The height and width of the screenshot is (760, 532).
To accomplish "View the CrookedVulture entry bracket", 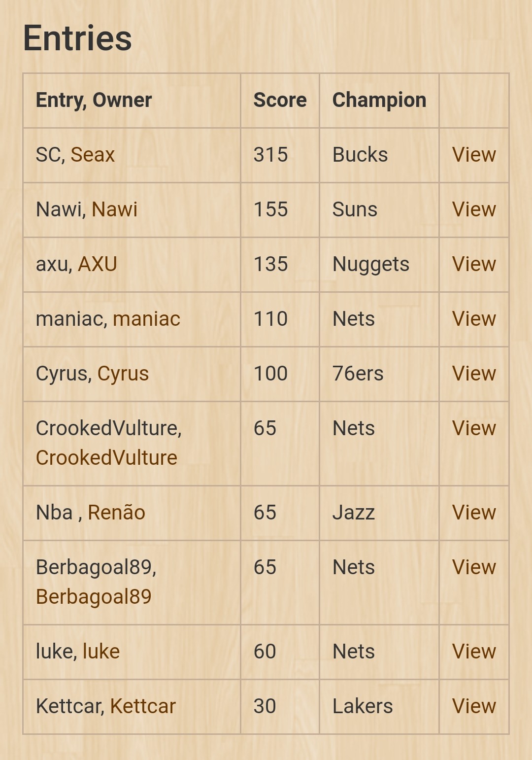I will click(x=474, y=428).
